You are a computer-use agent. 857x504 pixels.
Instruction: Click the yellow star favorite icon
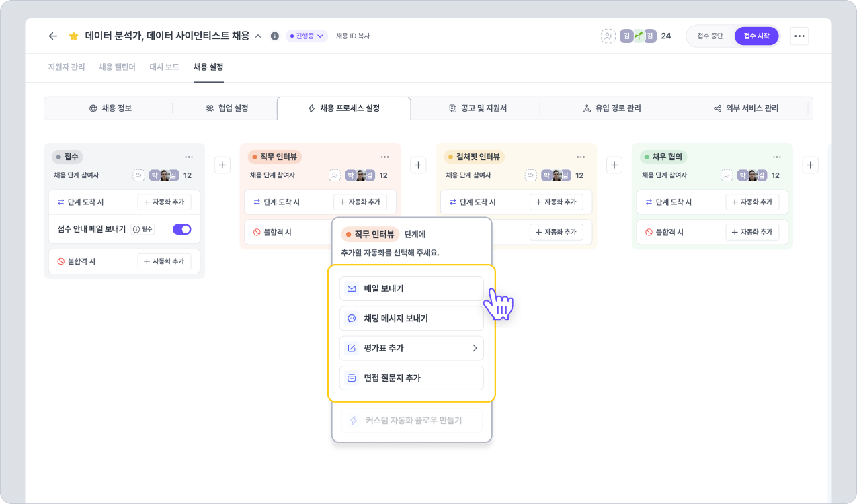coord(74,36)
